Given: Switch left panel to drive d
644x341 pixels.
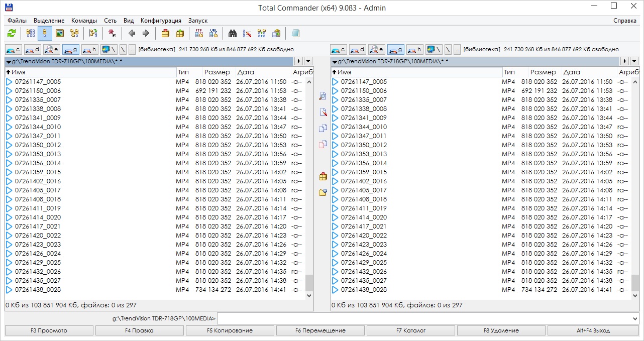Looking at the screenshot, I should 33,49.
